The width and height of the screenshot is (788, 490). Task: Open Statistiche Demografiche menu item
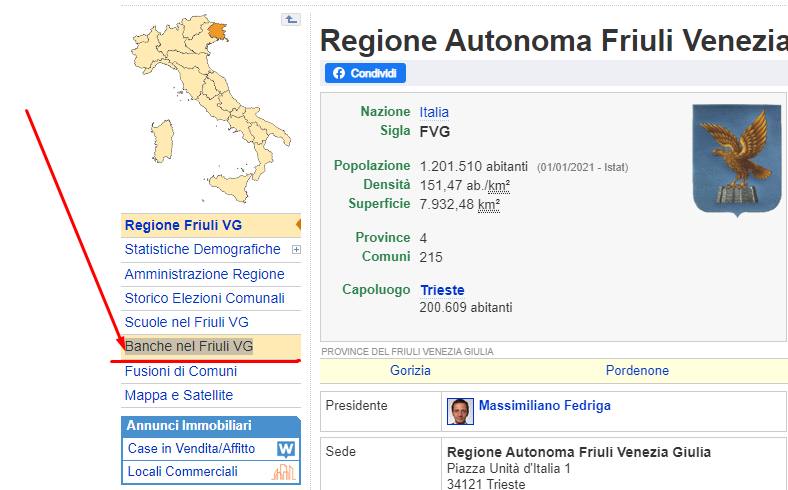[x=202, y=249]
